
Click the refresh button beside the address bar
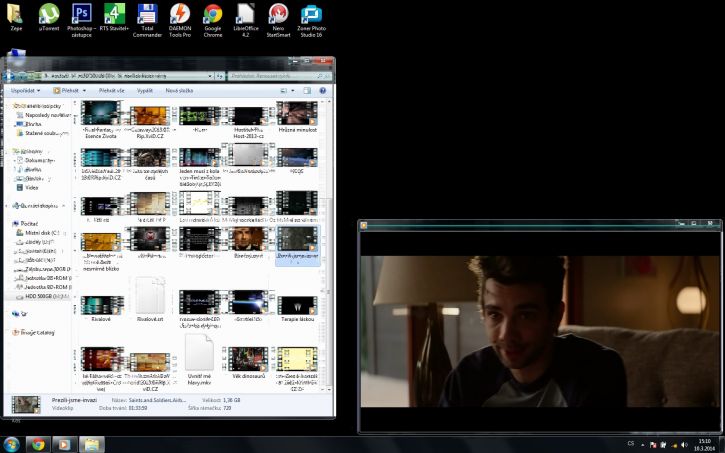click(x=220, y=75)
